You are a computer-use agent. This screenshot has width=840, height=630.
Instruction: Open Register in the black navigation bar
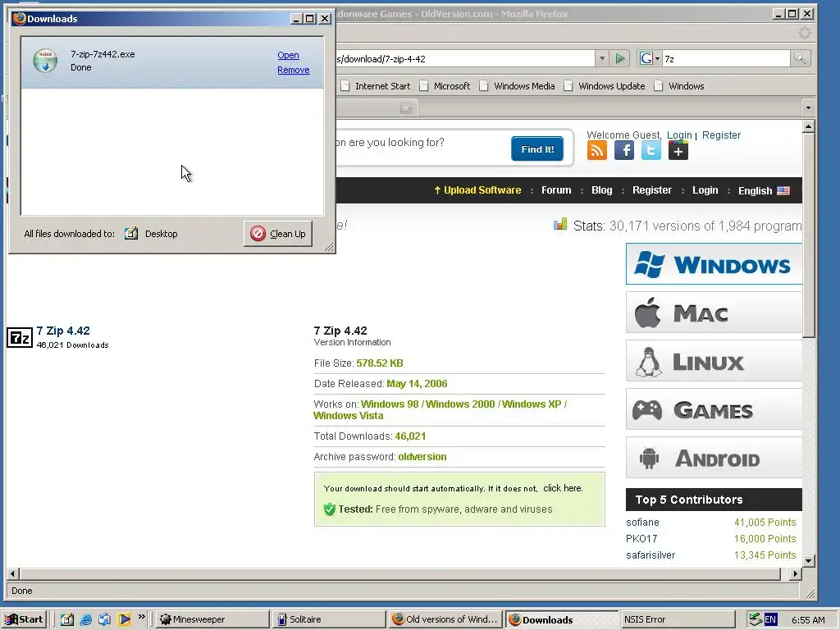652,190
